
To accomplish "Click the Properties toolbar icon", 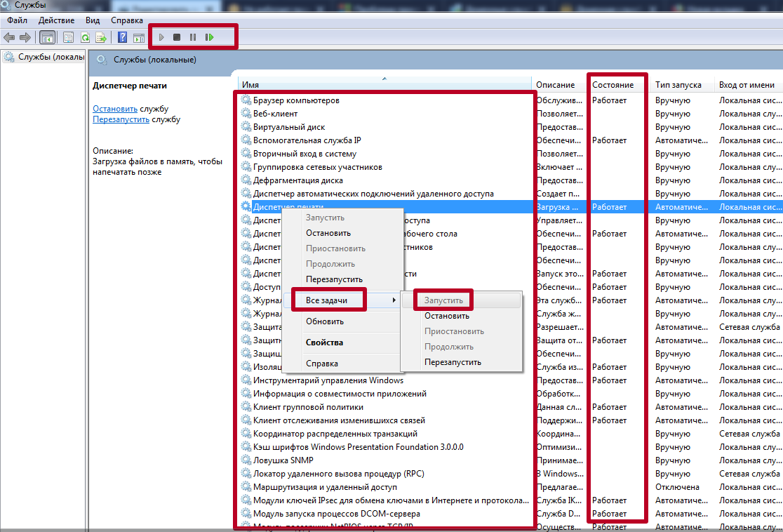I will click(x=68, y=37).
